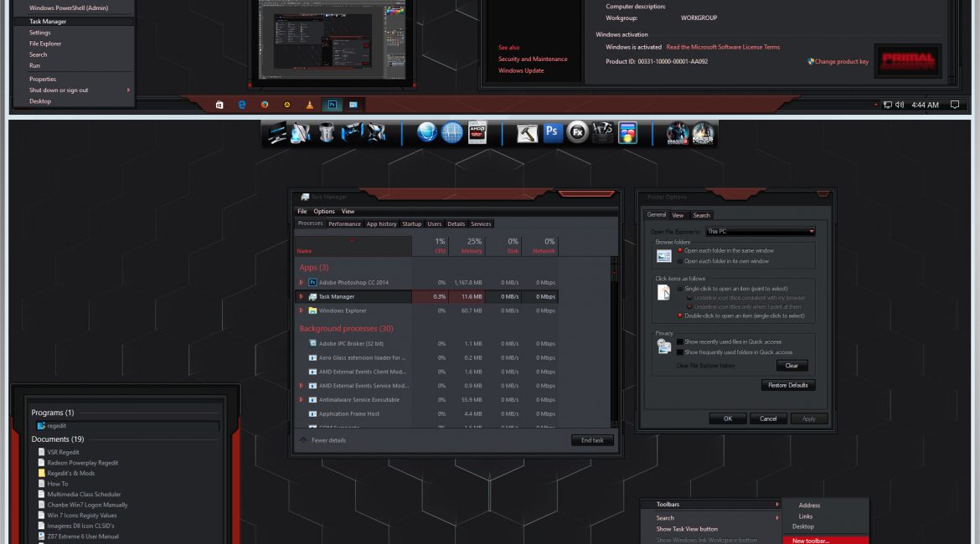Expand the Task Manager process row
This screenshot has width=980, height=544.
pos(302,296)
